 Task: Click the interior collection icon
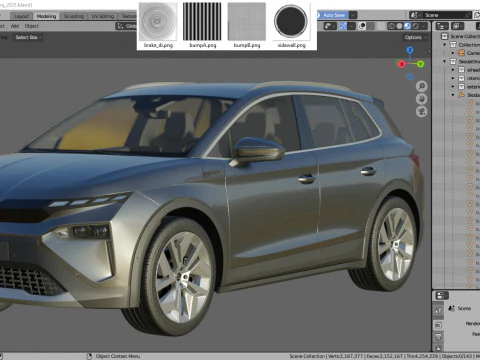click(461, 78)
